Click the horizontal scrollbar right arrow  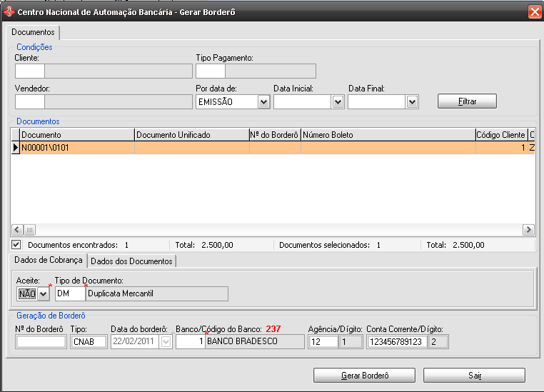pos(528,230)
